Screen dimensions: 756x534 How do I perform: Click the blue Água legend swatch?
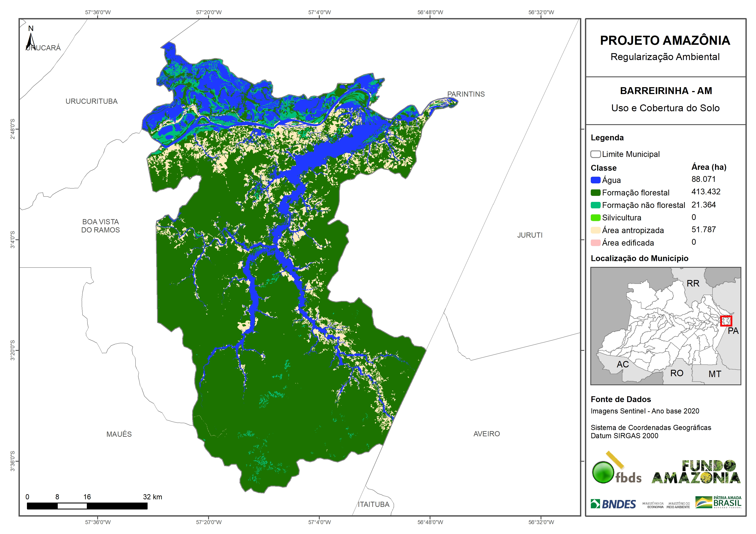point(595,180)
